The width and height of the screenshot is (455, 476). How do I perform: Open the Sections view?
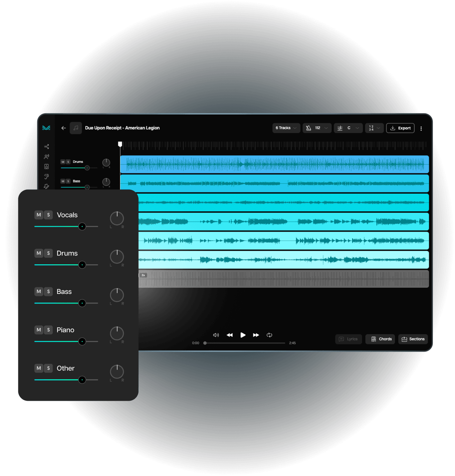[413, 339]
